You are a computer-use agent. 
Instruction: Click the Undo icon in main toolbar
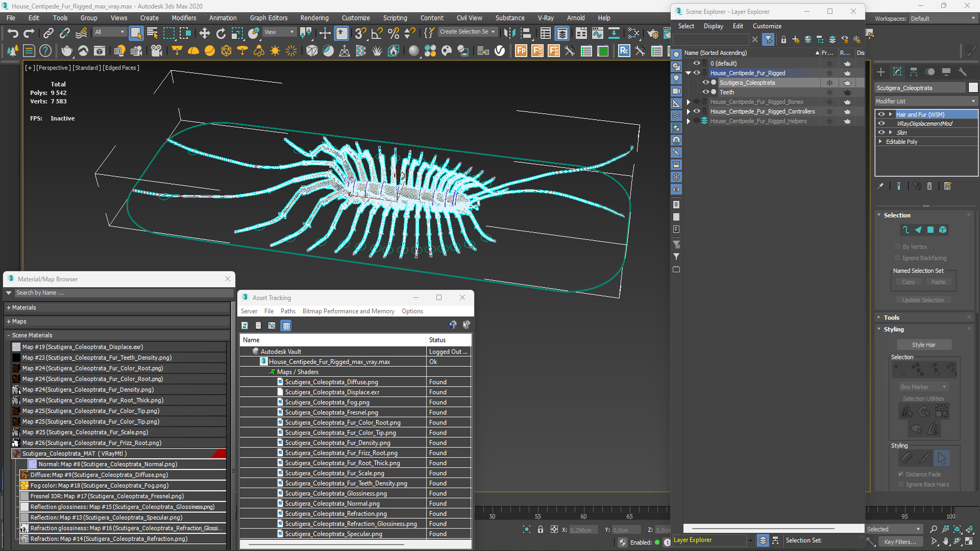13,34
